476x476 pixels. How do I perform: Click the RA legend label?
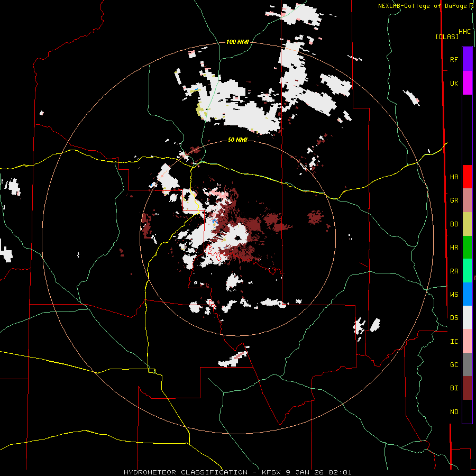coord(454,271)
